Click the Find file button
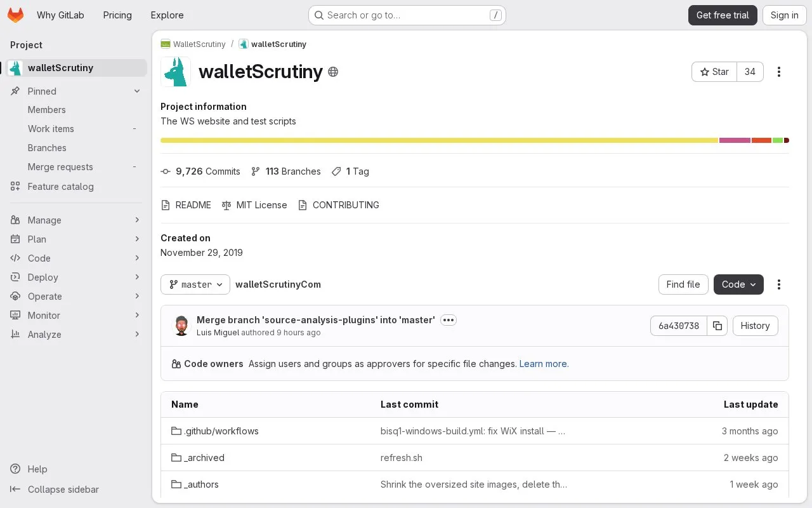Screen dimensions: 812x508 pyautogui.click(x=683, y=284)
